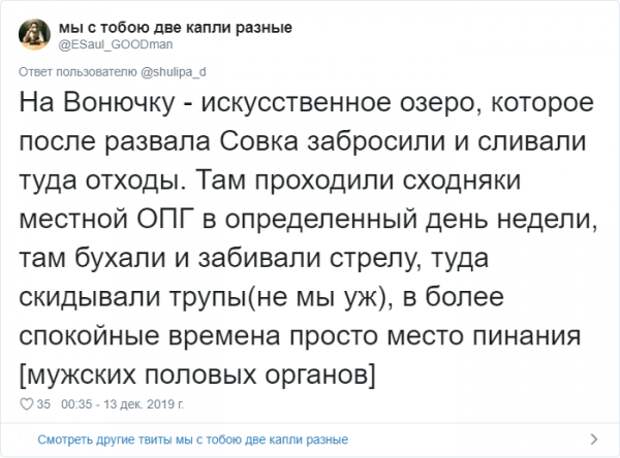Click the like count 35
Viewport: 620px width, 458px height.
coord(43,404)
